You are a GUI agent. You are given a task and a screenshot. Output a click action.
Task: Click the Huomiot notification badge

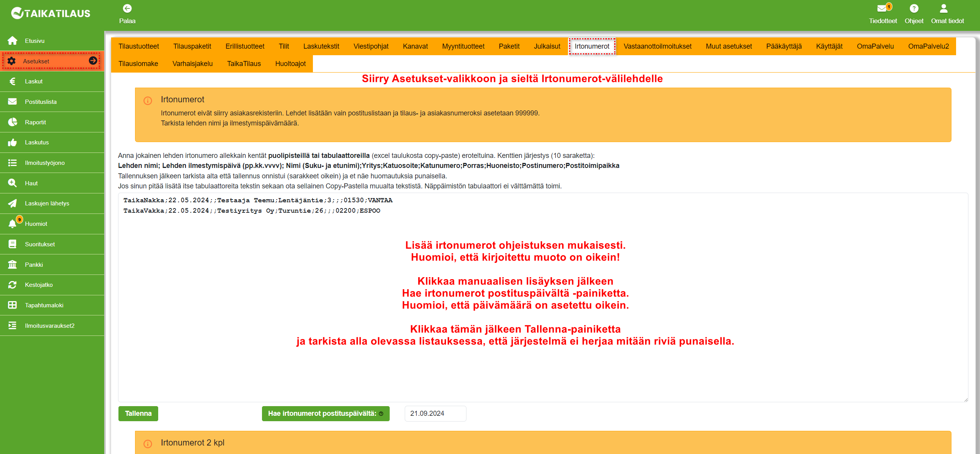19,219
